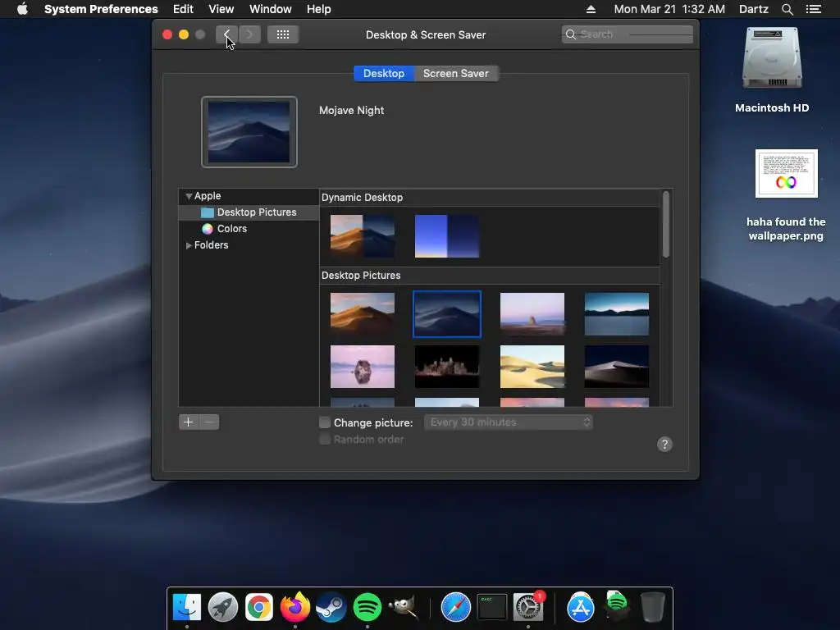Open the help question mark button
Viewport: 840px width, 630px height.
coord(664,444)
